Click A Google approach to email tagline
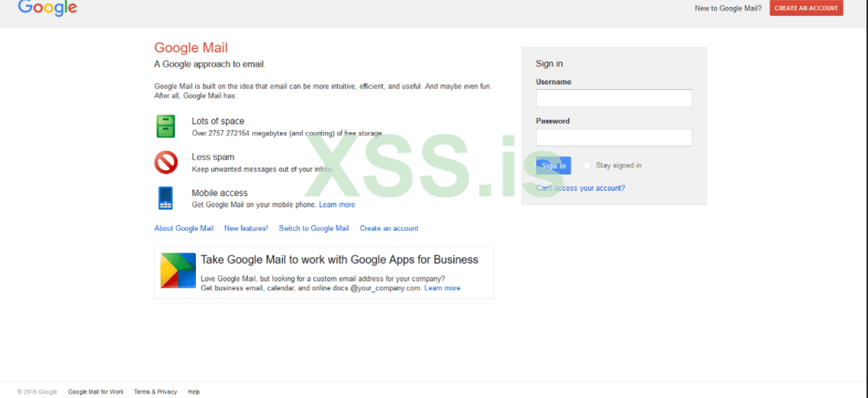868x398 pixels. click(211, 64)
